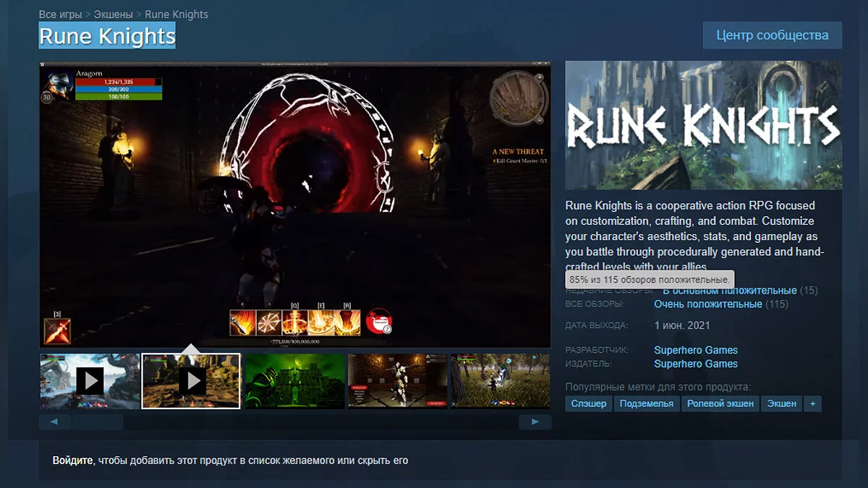This screenshot has width=868, height=488.
Task: Click the ДАТА ВЫХОДА label
Action: (597, 325)
